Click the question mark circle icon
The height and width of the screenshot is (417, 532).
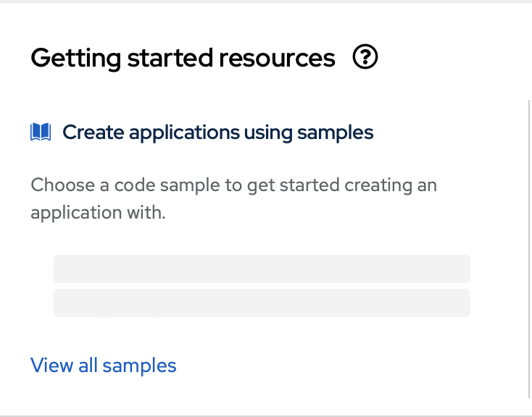point(365,57)
